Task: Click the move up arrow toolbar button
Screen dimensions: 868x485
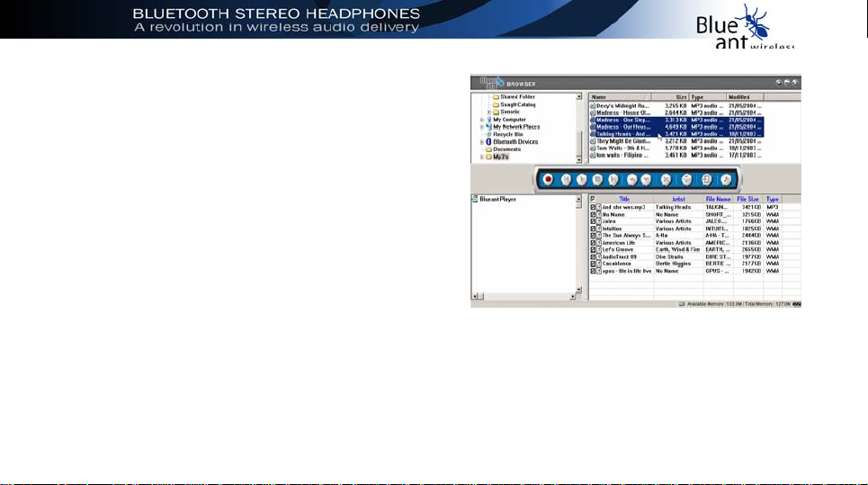Action: [631, 179]
